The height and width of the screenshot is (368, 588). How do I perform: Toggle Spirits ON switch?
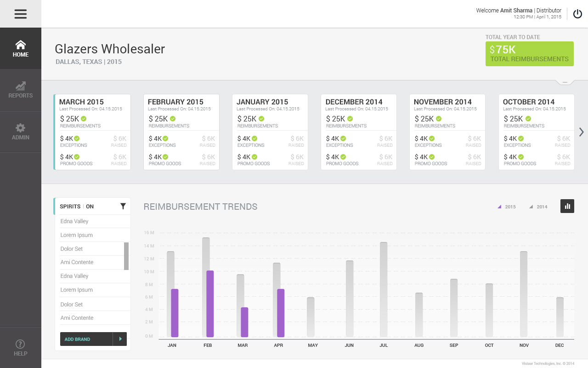click(90, 207)
